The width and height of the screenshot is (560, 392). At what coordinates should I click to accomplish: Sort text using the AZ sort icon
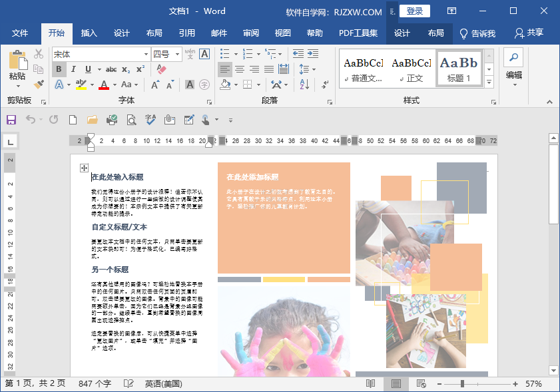pyautogui.click(x=304, y=85)
